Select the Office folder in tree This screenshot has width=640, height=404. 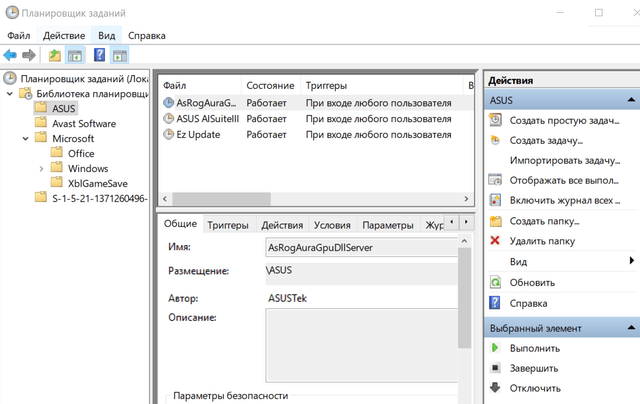pyautogui.click(x=81, y=153)
